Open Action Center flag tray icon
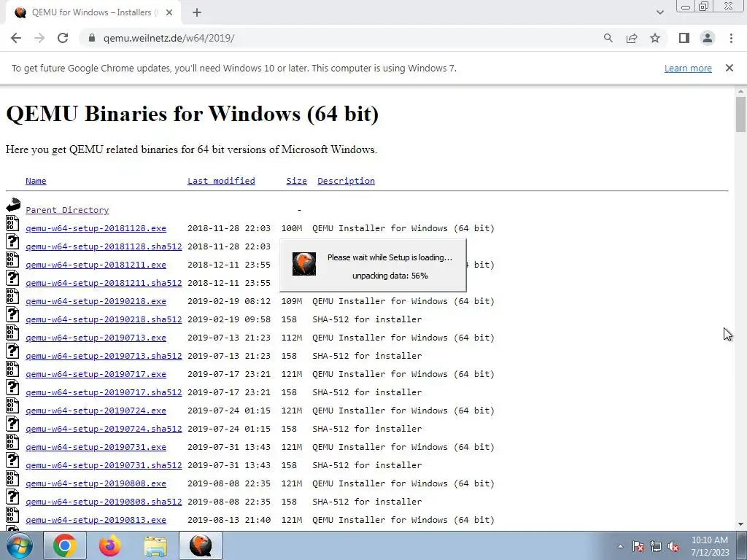The height and width of the screenshot is (560, 747). click(x=638, y=546)
